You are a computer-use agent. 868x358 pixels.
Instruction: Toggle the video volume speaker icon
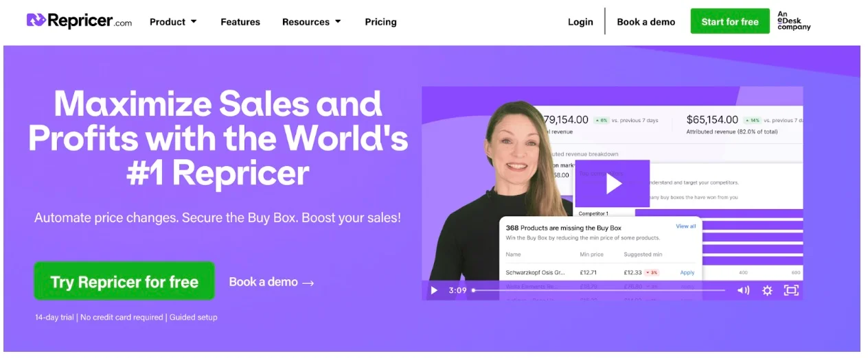tap(743, 290)
